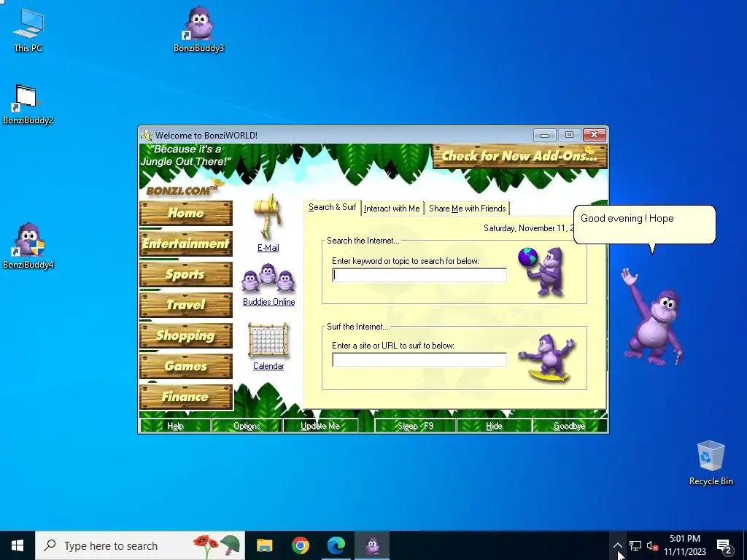Open the Sports section
747x560 pixels.
coord(186,274)
